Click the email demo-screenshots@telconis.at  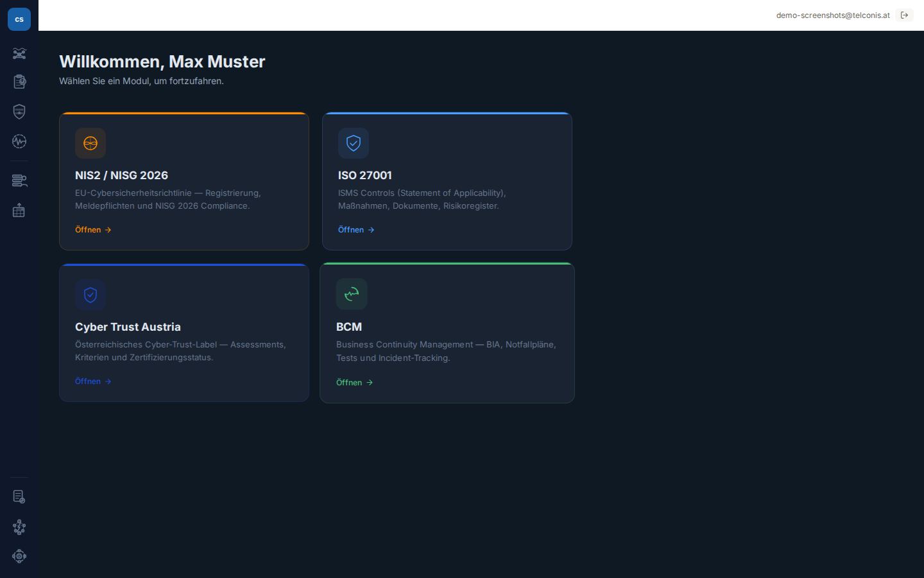point(833,15)
